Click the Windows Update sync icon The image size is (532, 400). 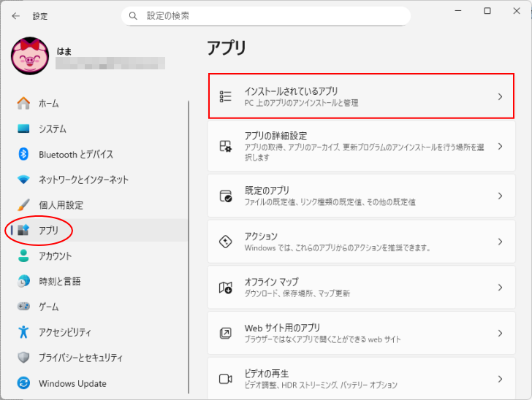[x=23, y=383]
